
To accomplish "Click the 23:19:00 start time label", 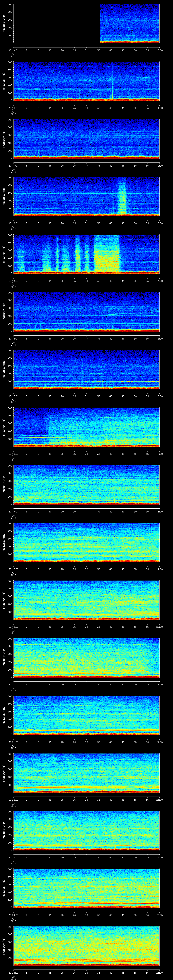I will 13,627.
